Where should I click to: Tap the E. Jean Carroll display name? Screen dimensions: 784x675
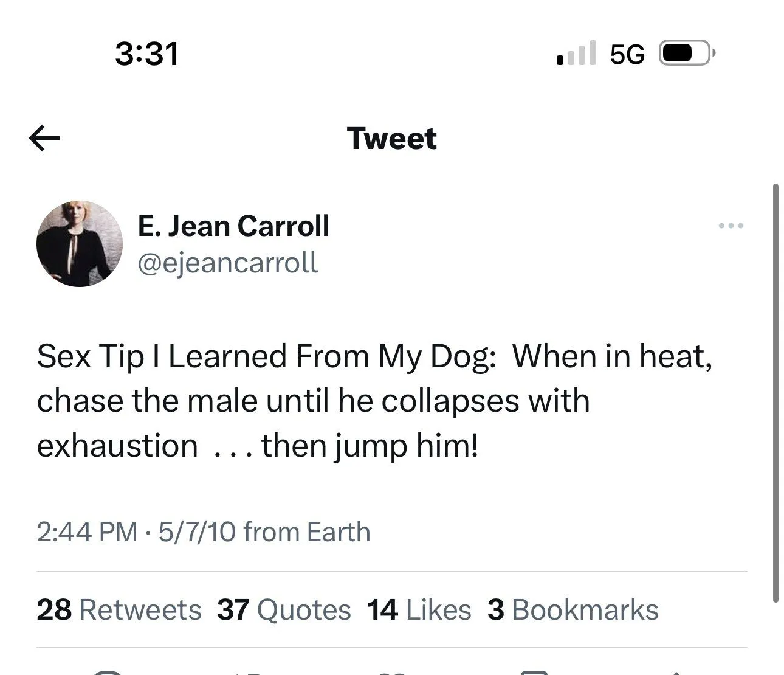[x=233, y=226]
